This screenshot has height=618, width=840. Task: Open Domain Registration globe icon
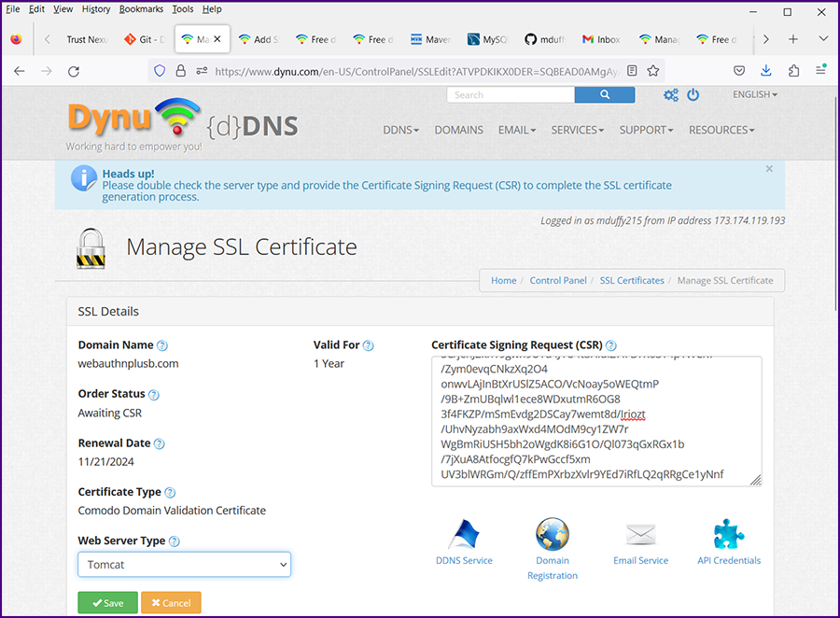(553, 534)
